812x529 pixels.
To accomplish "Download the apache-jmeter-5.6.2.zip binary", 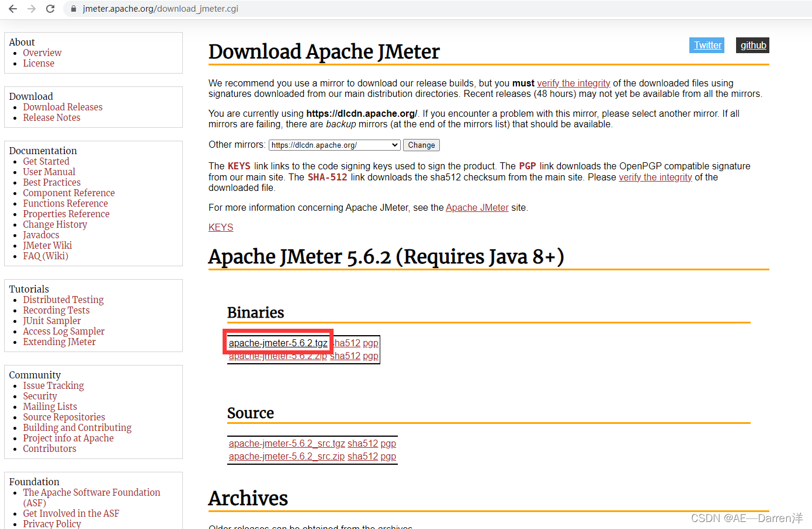I will pyautogui.click(x=277, y=356).
